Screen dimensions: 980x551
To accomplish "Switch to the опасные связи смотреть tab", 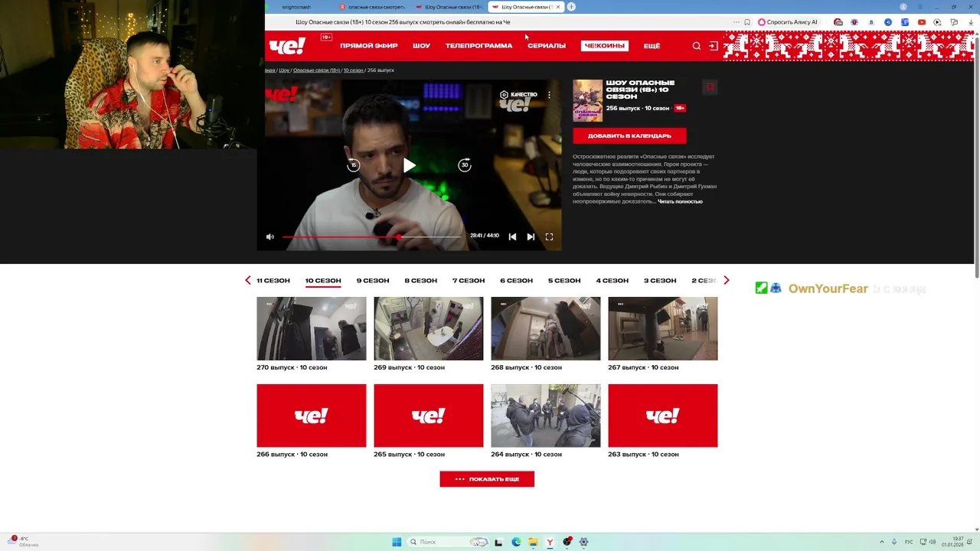I will point(372,7).
